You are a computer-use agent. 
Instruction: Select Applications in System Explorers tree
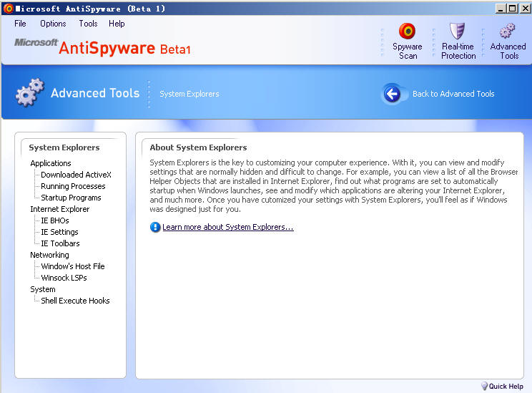pyautogui.click(x=51, y=163)
